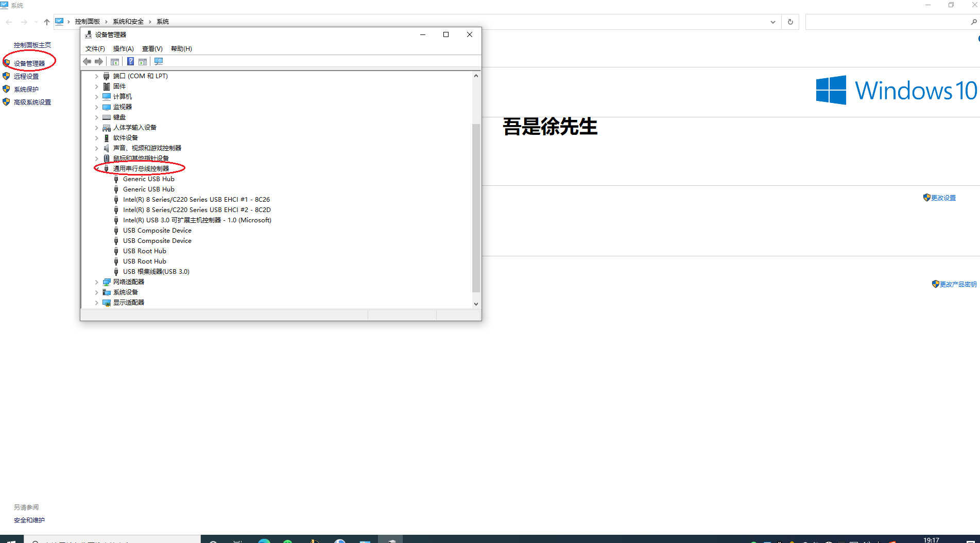980x543 pixels.
Task: Go back using Device Manager toolbar arrow
Action: (87, 62)
